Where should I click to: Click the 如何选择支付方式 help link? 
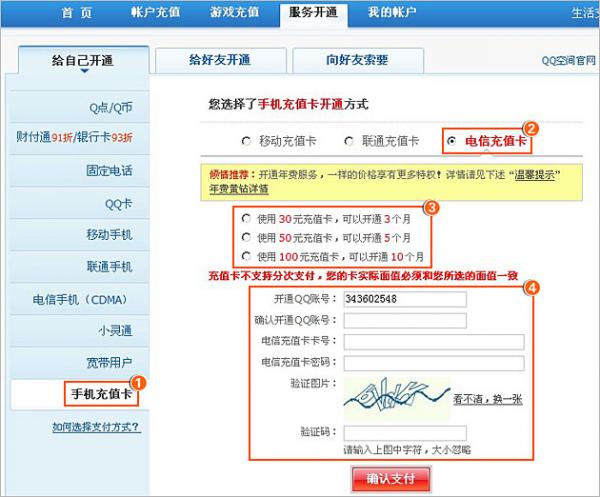tap(96, 427)
